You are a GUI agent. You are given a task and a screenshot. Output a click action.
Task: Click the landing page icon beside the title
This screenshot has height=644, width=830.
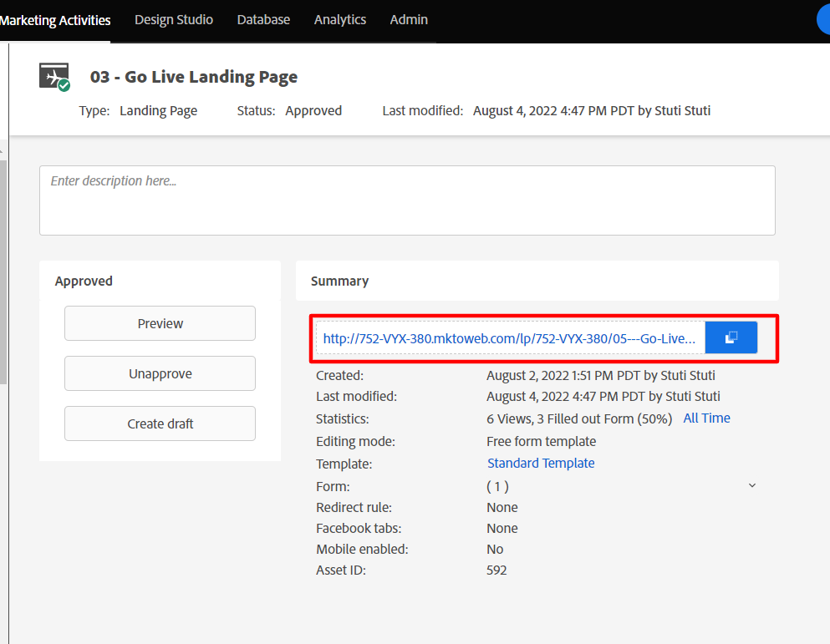click(54, 77)
